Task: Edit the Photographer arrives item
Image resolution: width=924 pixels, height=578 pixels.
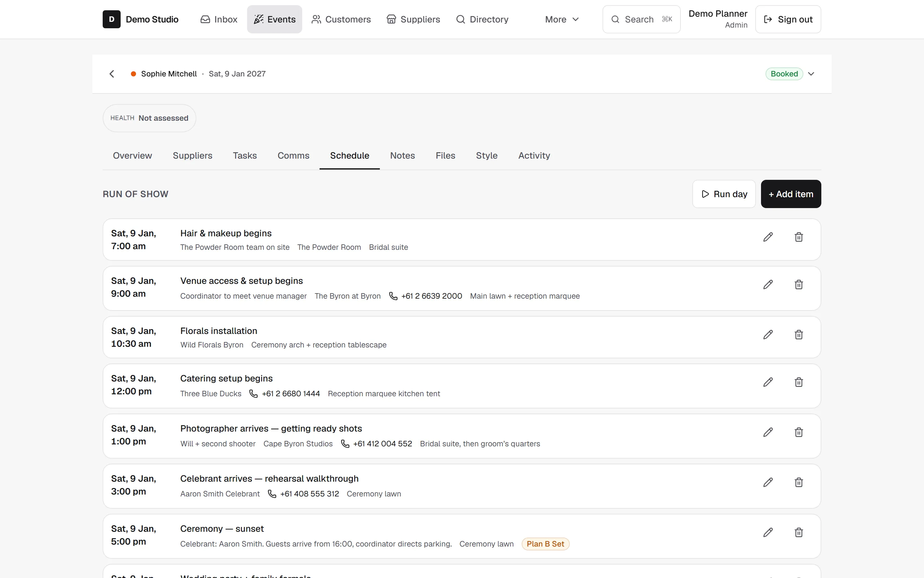Action: point(768,432)
